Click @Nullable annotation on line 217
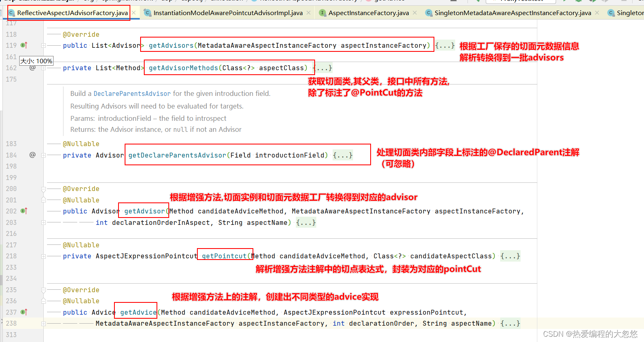Viewport: 644px width, 342px height. (x=81, y=245)
